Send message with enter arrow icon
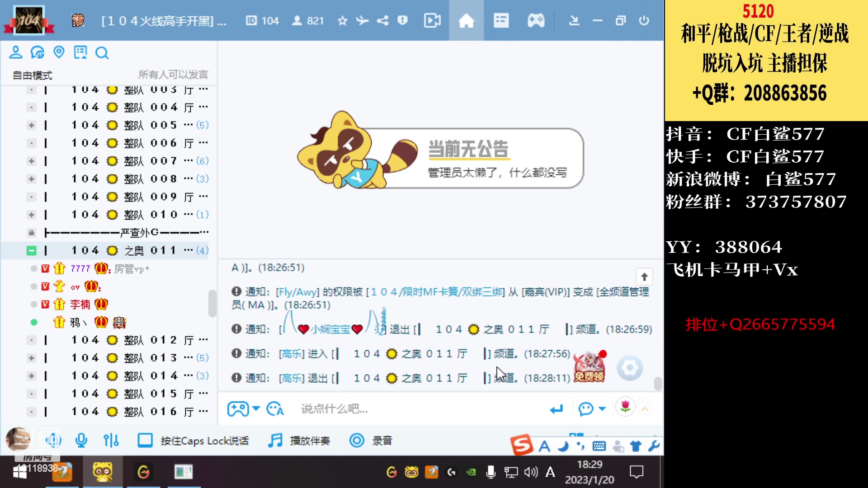The height and width of the screenshot is (488, 868). pos(557,409)
